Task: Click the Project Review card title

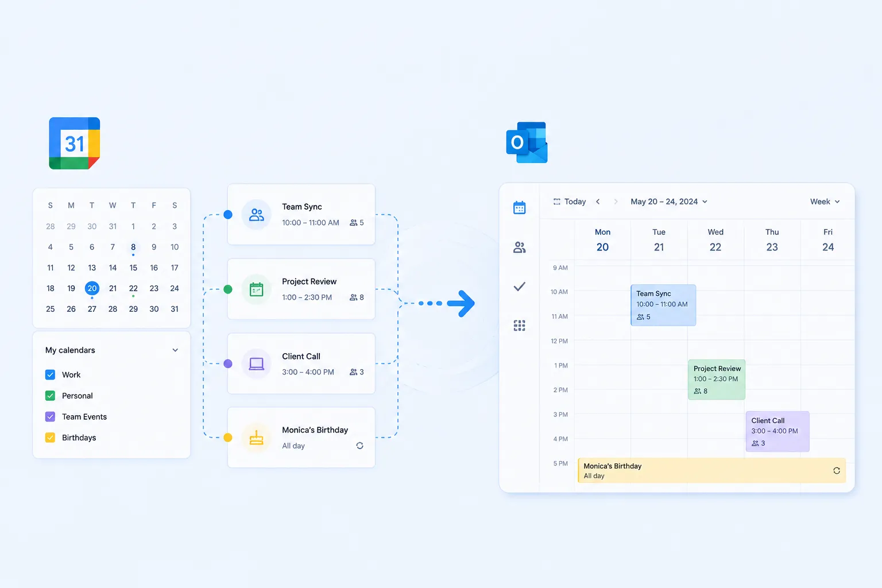Action: tap(309, 281)
